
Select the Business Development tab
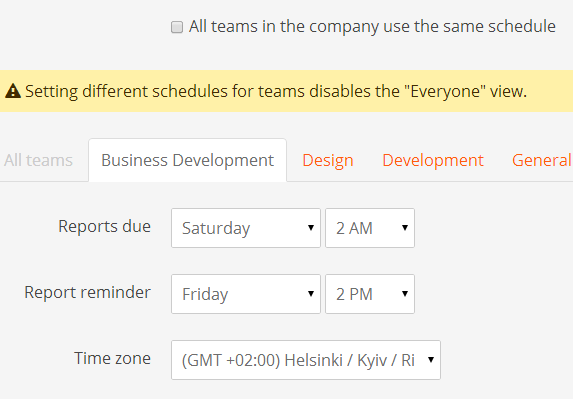point(187,160)
